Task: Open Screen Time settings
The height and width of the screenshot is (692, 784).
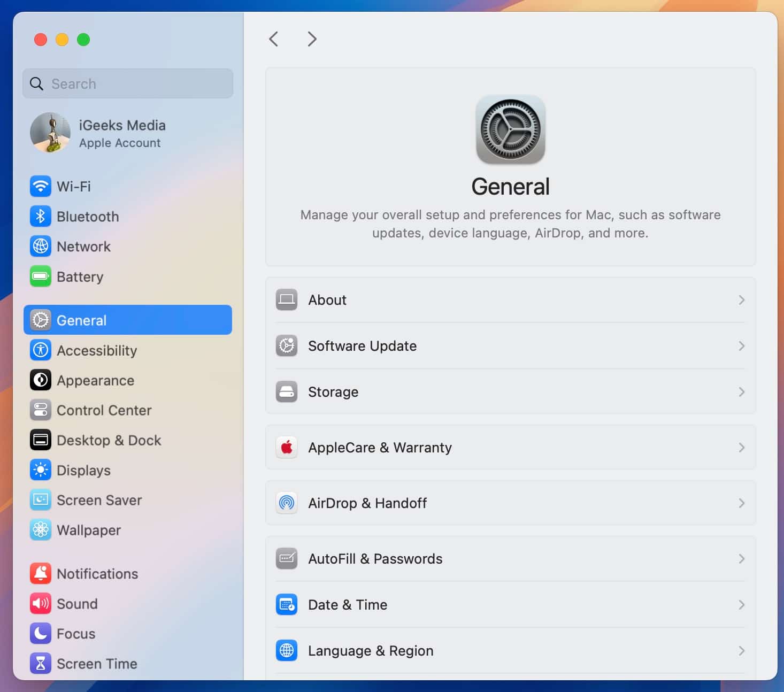Action: 96,663
